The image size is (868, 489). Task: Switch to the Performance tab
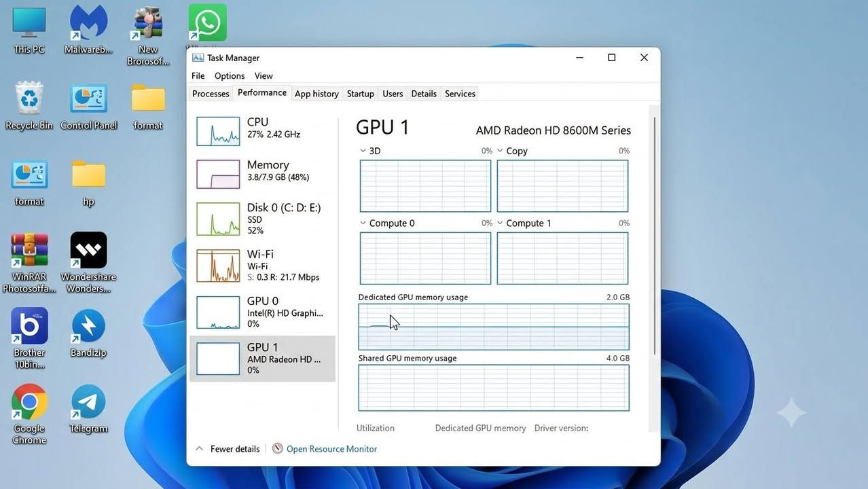[x=262, y=93]
